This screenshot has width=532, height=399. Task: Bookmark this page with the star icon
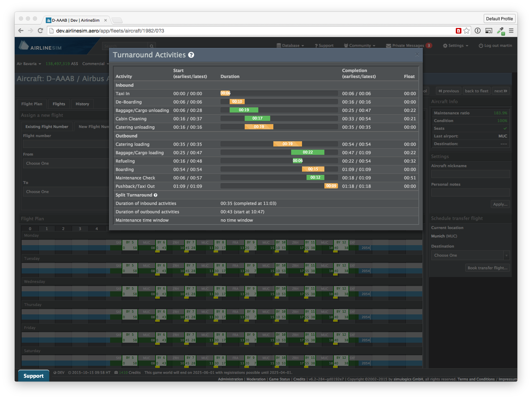467,31
